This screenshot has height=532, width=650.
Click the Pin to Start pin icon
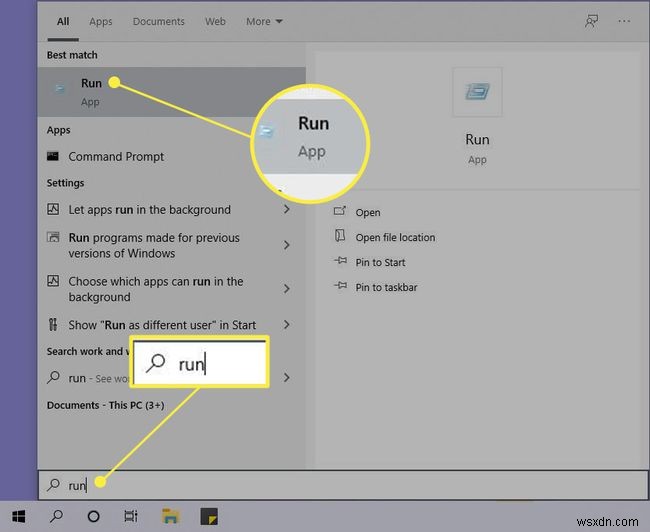point(340,261)
